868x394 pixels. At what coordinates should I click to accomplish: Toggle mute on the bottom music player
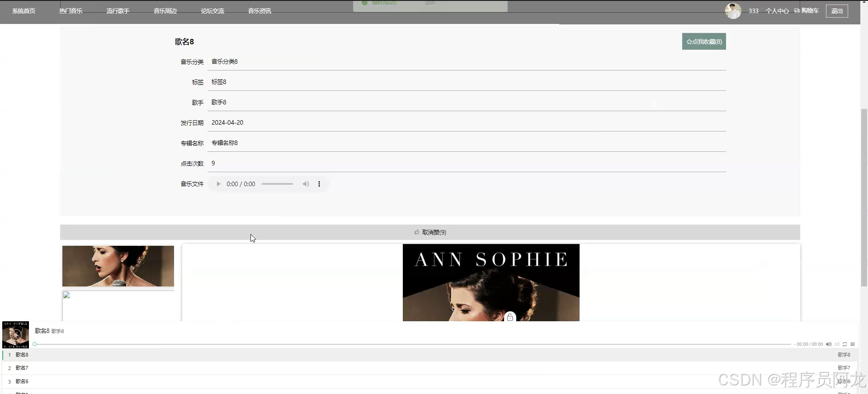tap(829, 344)
